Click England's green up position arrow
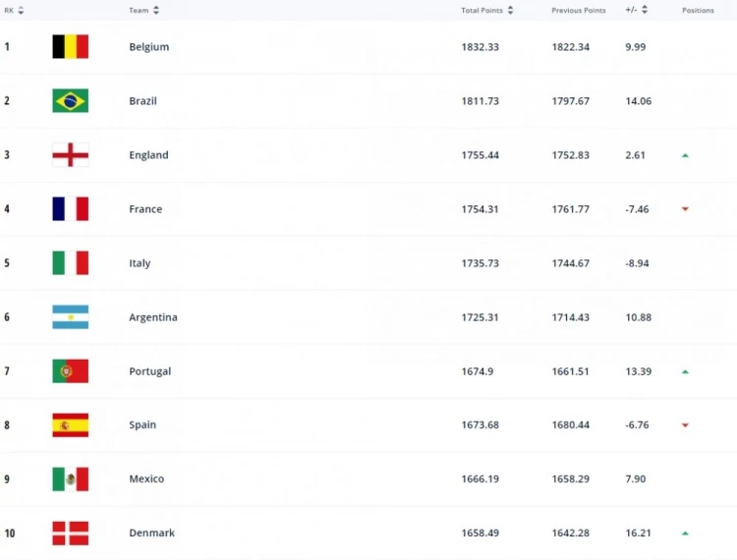 685,155
